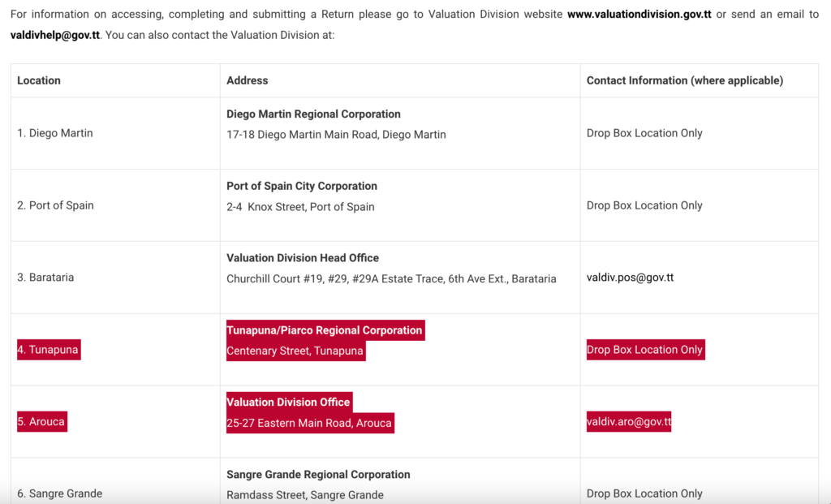831x504 pixels.
Task: Click 'Port of Spain City Corporation' heading
Action: pos(302,186)
